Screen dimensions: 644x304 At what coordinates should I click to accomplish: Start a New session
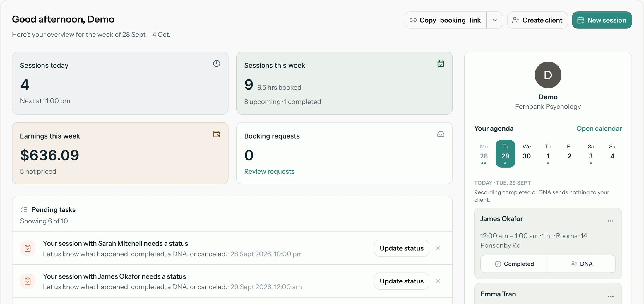coord(602,20)
